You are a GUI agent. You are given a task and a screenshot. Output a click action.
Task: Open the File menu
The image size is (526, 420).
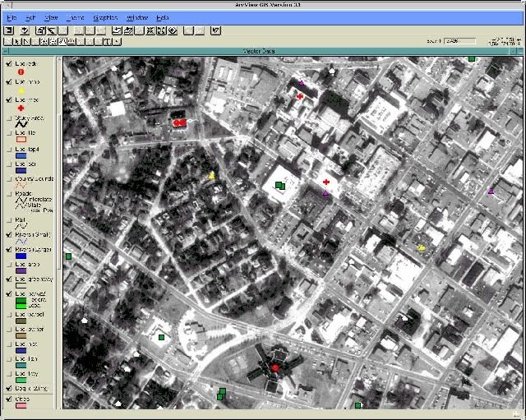12,18
